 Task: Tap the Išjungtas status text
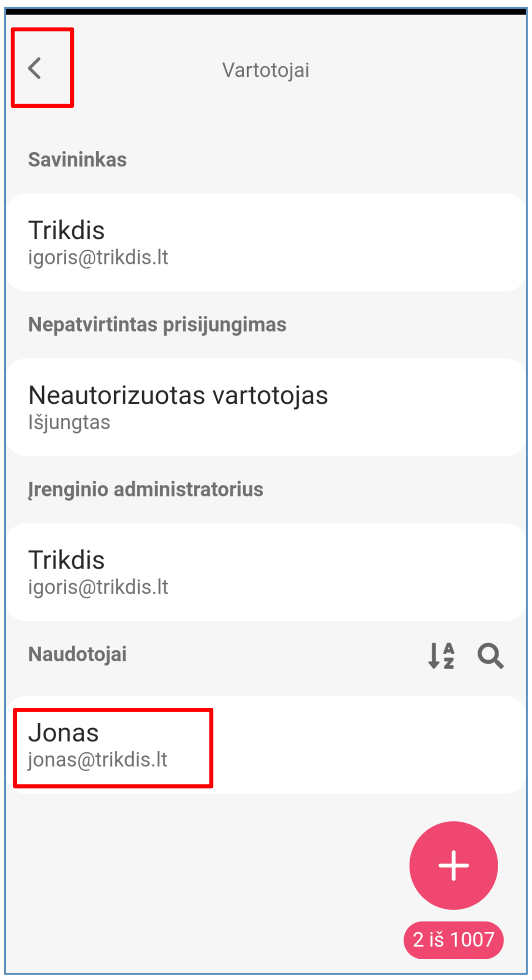point(69,423)
